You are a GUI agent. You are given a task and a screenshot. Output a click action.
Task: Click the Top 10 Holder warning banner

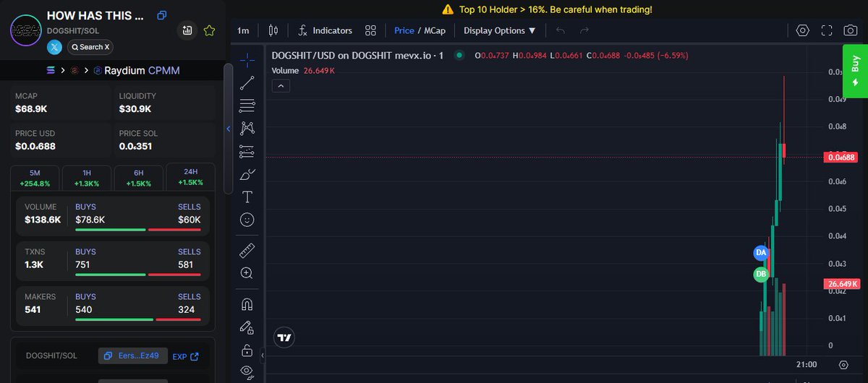pos(547,9)
